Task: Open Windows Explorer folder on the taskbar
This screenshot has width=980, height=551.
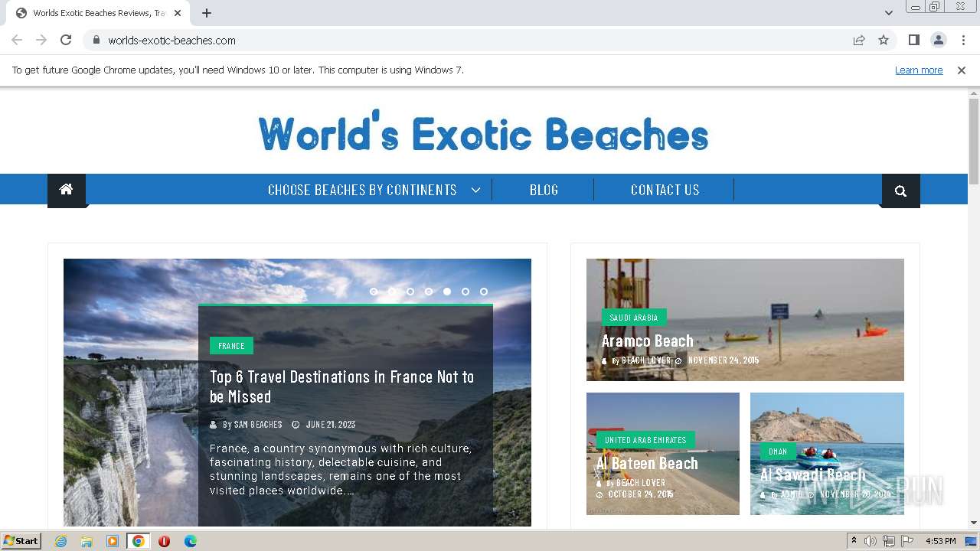Action: (87, 541)
